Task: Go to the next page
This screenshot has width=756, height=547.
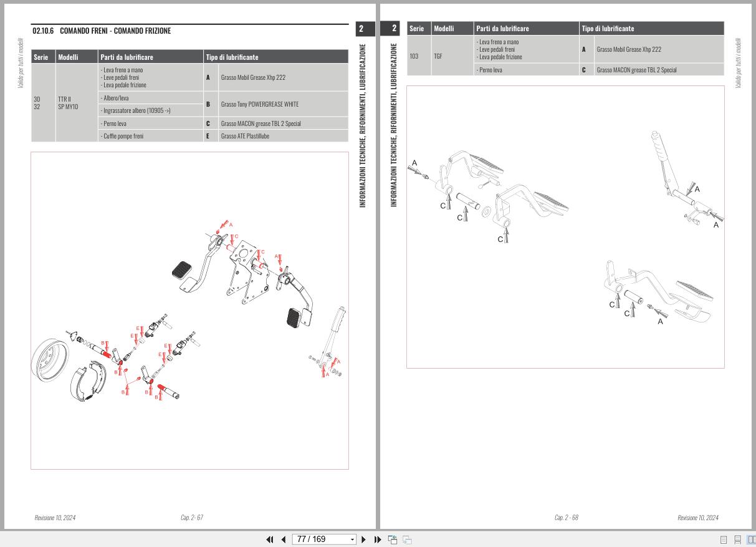Action: pos(364,540)
